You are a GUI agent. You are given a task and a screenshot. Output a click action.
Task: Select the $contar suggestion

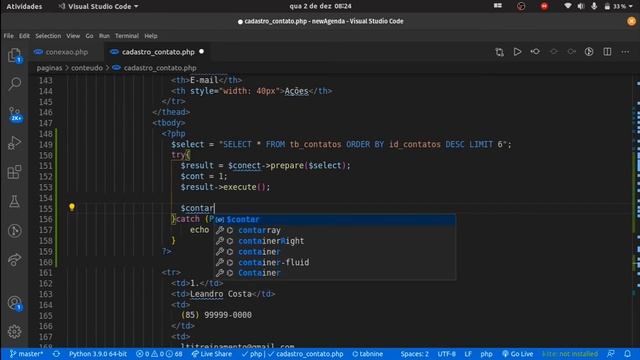pos(335,220)
